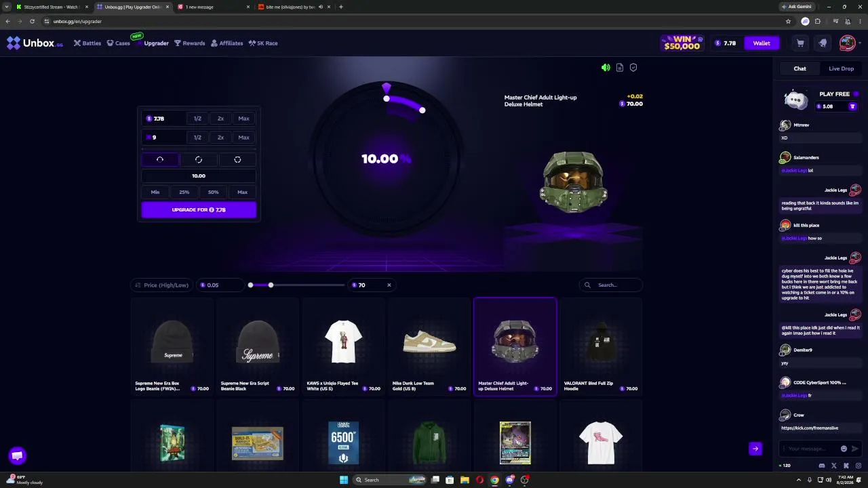
Task: Click the item Search field
Action: click(x=611, y=285)
